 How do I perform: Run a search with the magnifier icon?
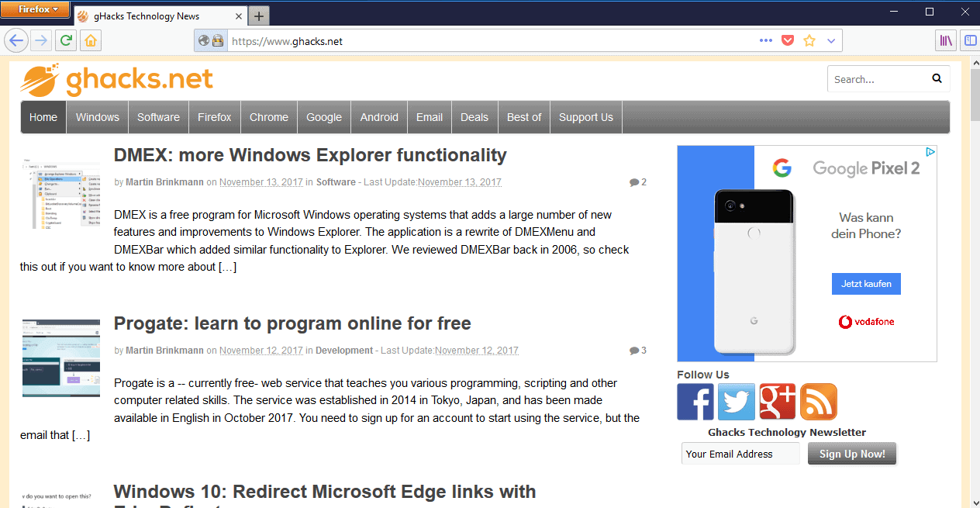(x=936, y=78)
